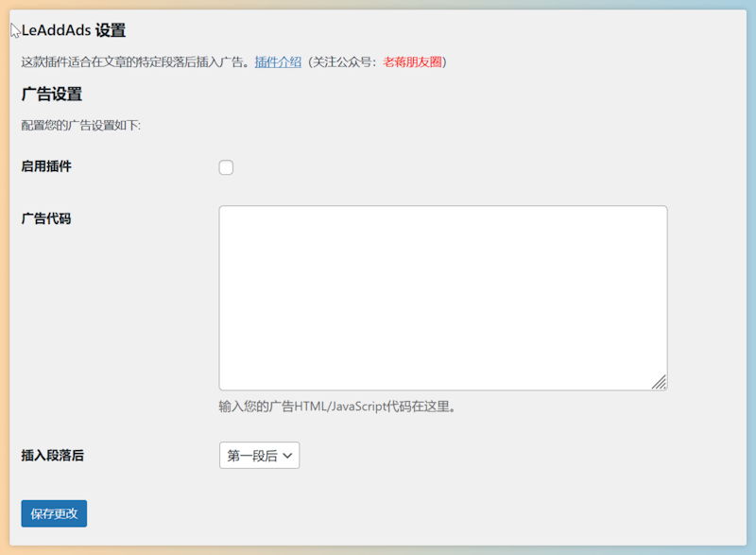Click the chevron arrow beside 第一段后

coord(288,456)
